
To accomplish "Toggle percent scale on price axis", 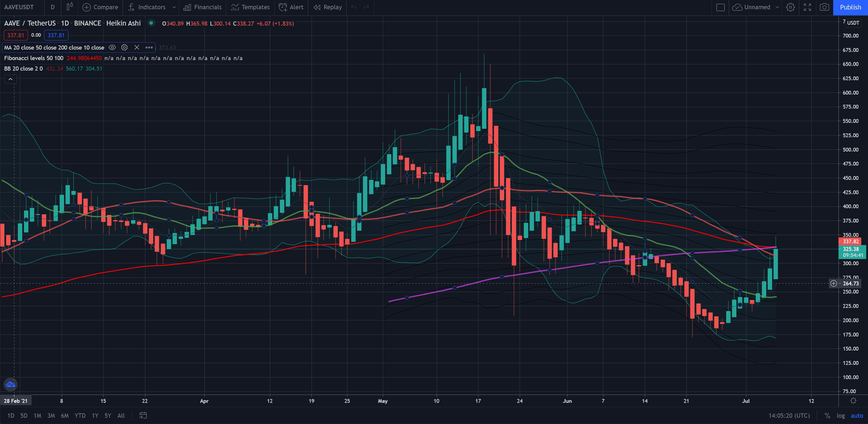I will 827,416.
